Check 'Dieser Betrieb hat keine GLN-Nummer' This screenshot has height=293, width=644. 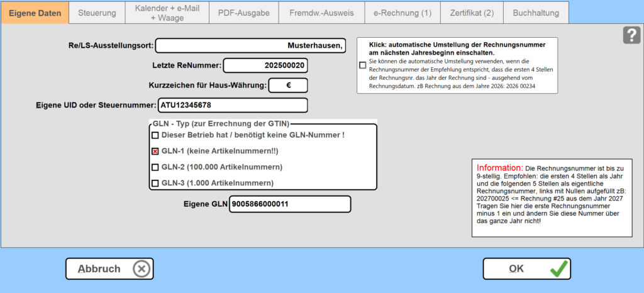click(x=155, y=135)
